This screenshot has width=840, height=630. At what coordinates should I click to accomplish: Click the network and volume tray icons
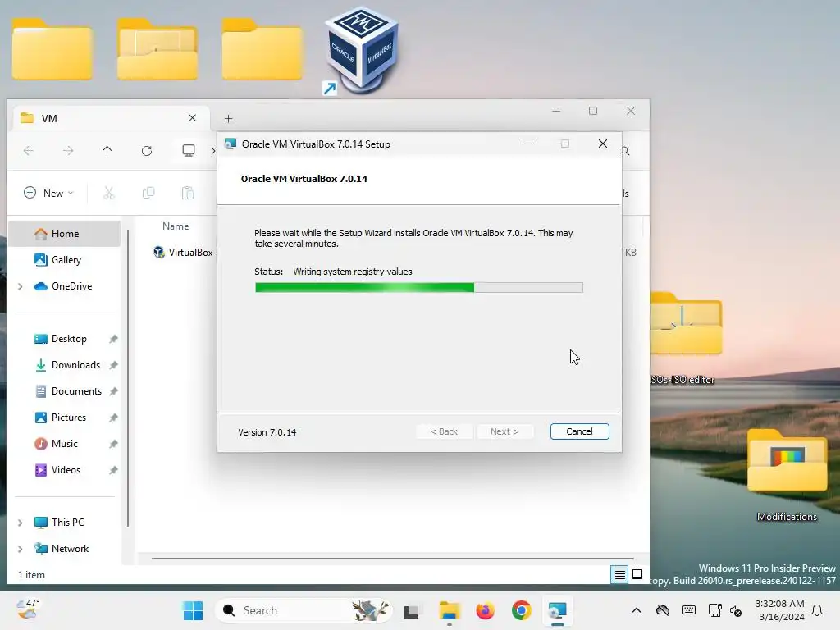(725, 610)
